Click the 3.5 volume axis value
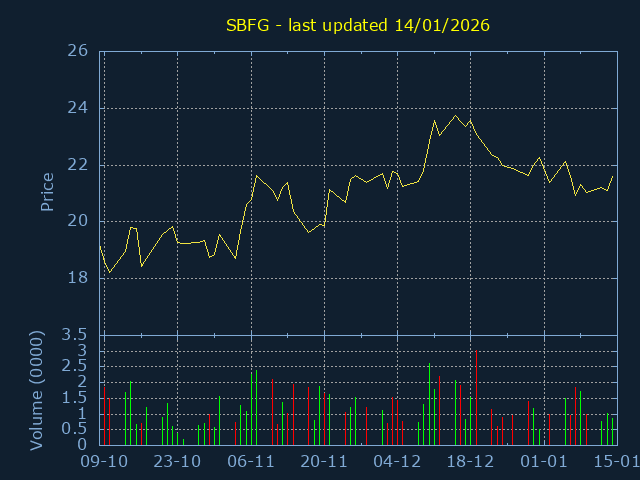 (x=76, y=335)
